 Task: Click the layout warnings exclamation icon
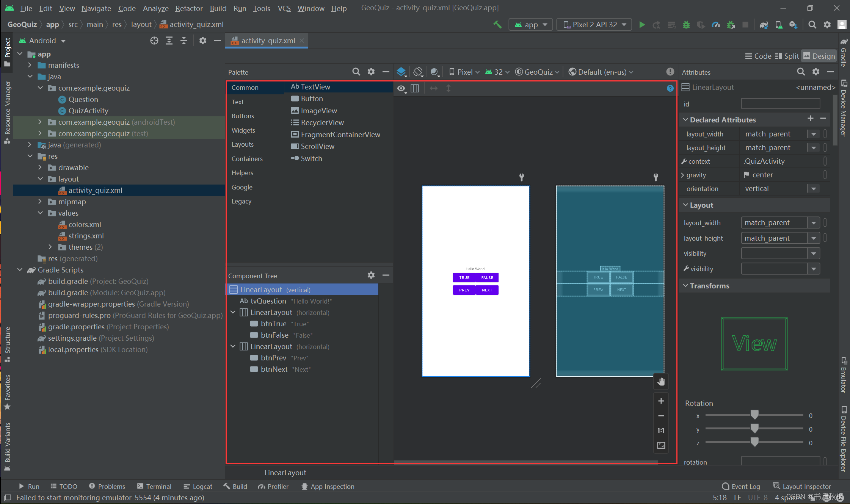tap(670, 72)
